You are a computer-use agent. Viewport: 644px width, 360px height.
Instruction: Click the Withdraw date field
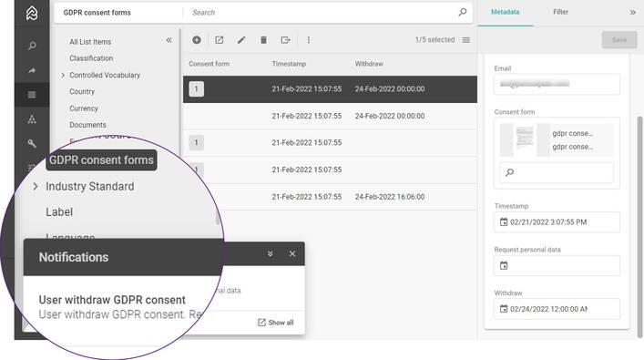pyautogui.click(x=557, y=309)
